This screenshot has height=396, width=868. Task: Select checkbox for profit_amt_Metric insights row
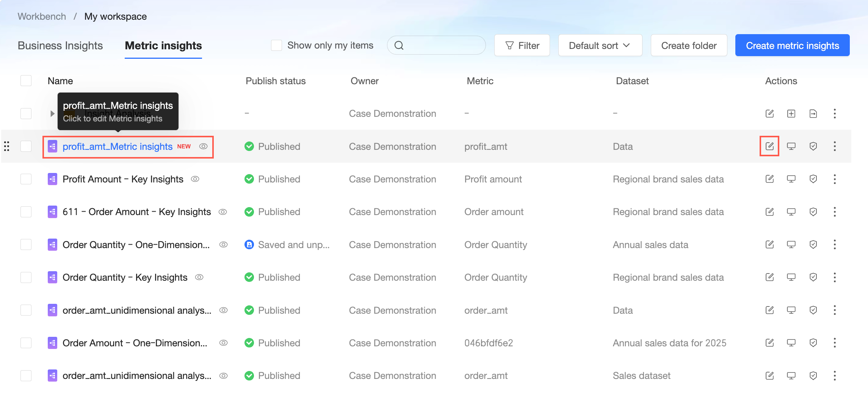coord(26,146)
